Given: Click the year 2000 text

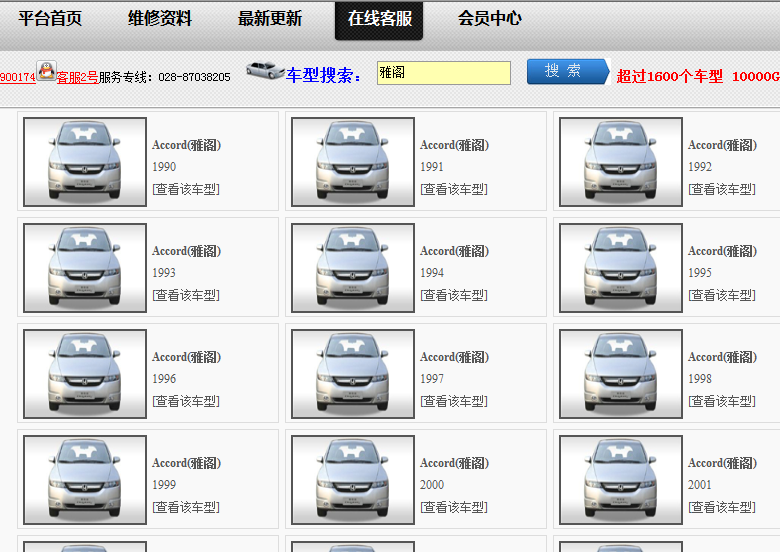Looking at the screenshot, I should click(432, 484).
